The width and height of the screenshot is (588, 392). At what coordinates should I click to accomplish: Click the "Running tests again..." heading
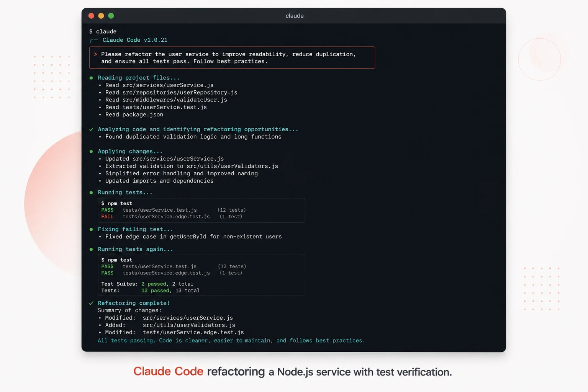[135, 249]
